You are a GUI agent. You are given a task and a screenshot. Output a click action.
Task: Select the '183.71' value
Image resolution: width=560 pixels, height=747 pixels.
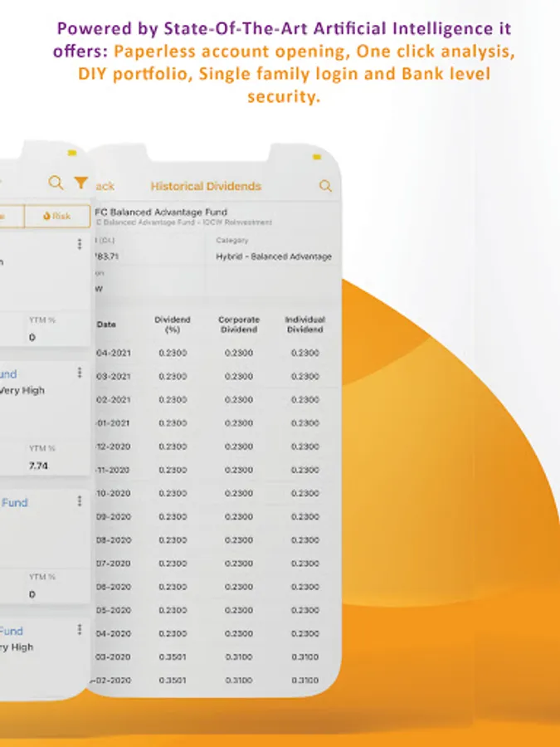coord(107,256)
